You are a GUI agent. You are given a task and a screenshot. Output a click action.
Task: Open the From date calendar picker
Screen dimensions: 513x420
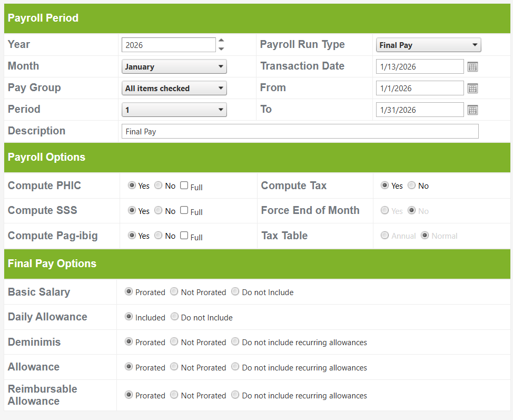pyautogui.click(x=472, y=89)
